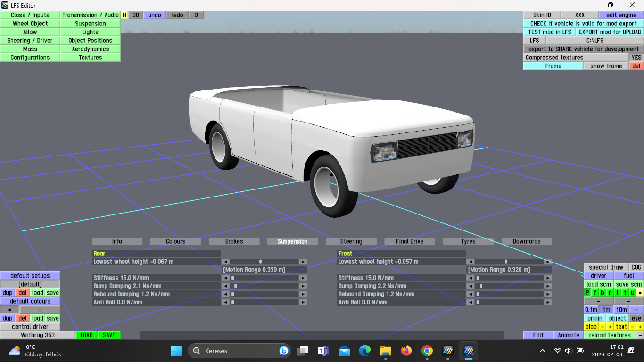Open the Transmission / Audio menu
Image resolution: width=644 pixels, height=362 pixels.
[x=91, y=15]
